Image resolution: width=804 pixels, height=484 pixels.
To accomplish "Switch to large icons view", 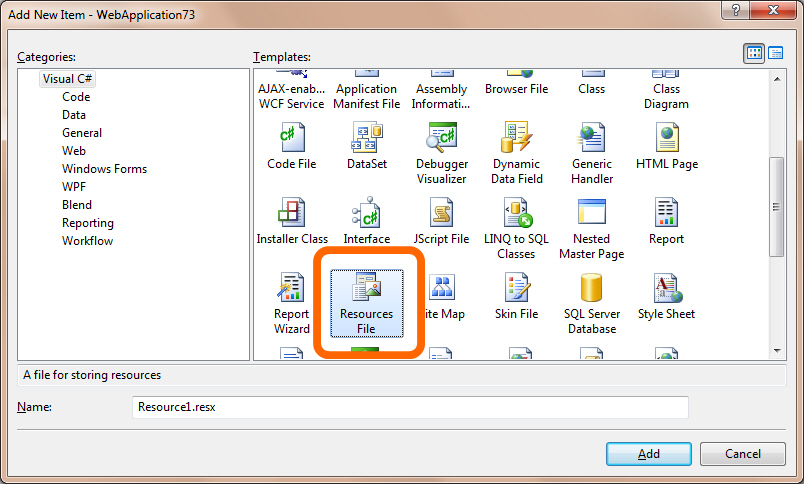I will tap(754, 53).
